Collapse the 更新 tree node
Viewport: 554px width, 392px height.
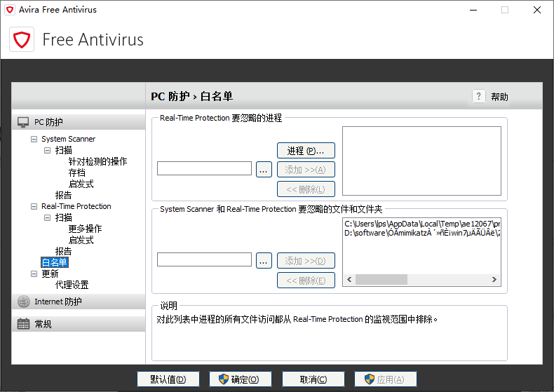click(x=34, y=273)
